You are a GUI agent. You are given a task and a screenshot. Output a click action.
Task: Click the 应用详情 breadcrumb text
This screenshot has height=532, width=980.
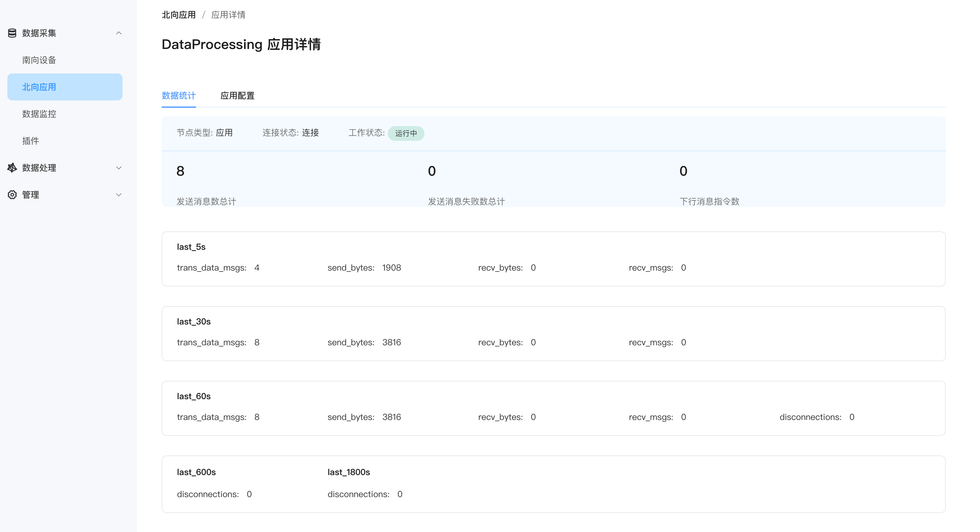point(228,15)
